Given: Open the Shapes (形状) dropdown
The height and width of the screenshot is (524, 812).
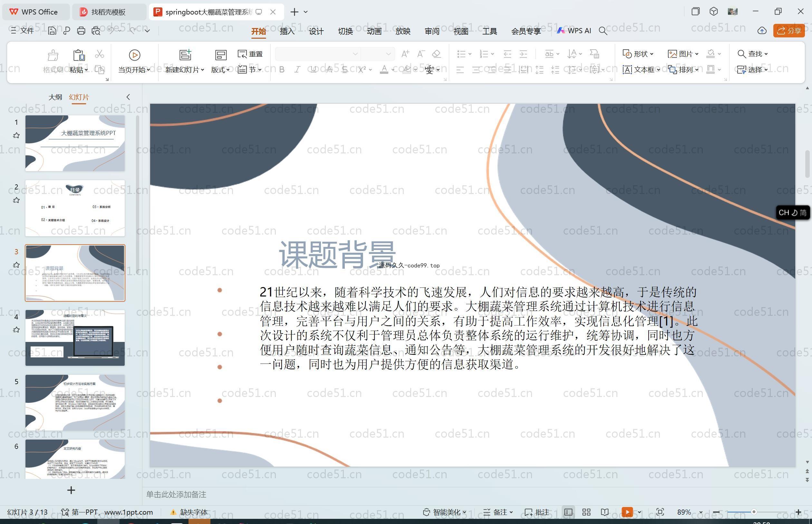Looking at the screenshot, I should tap(638, 54).
